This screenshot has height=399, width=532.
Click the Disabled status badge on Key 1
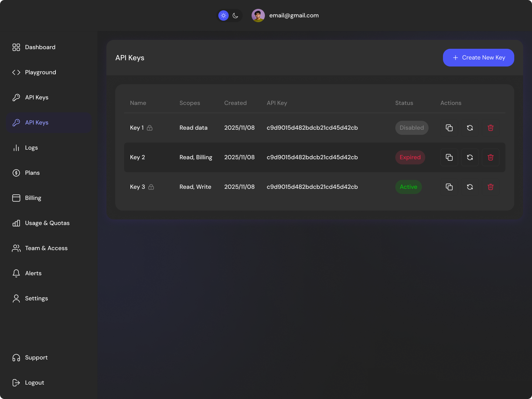(412, 127)
